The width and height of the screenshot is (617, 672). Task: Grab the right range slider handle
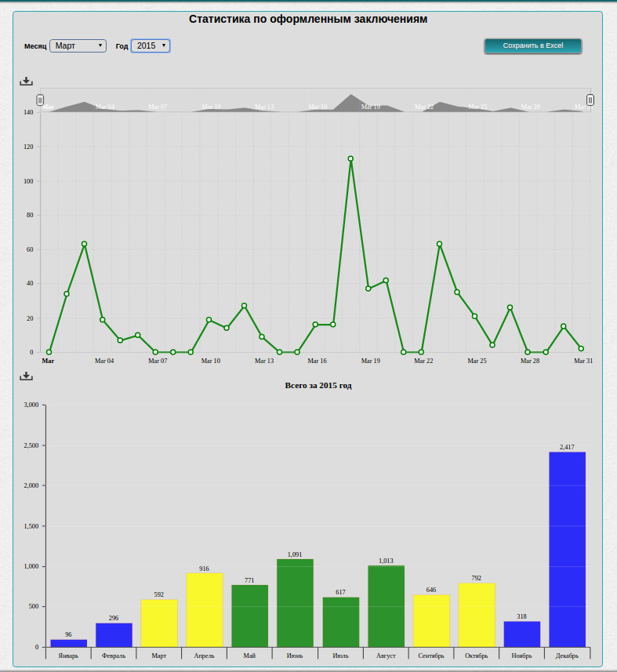[590, 100]
